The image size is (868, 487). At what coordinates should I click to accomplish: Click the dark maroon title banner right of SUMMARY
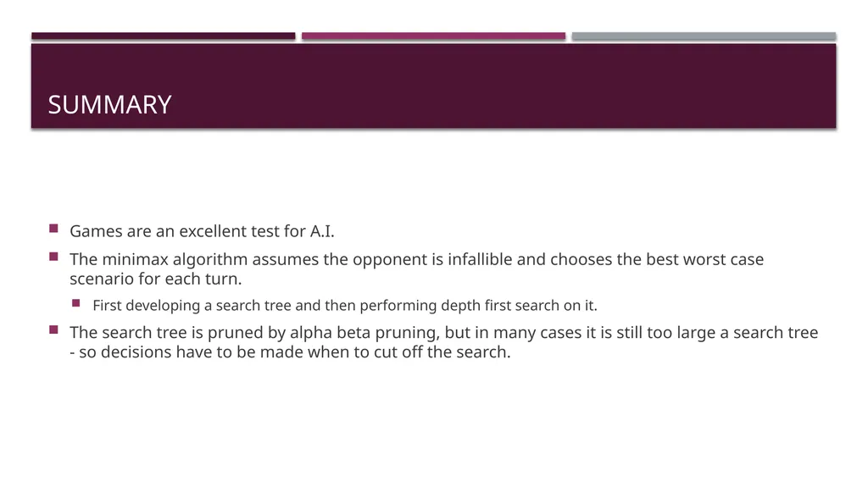coord(504,86)
